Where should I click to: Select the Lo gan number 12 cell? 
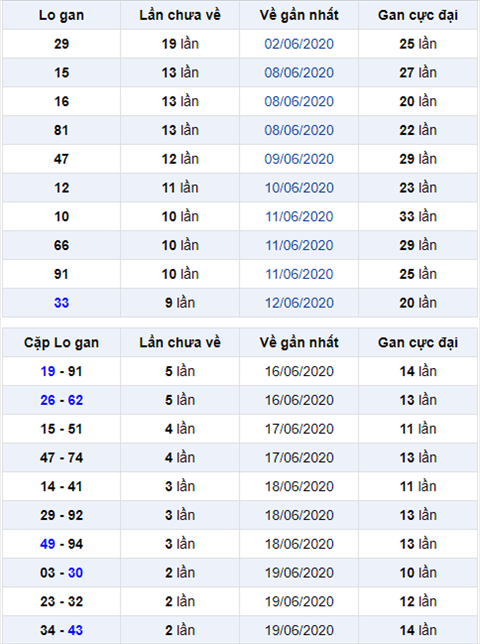tap(61, 188)
